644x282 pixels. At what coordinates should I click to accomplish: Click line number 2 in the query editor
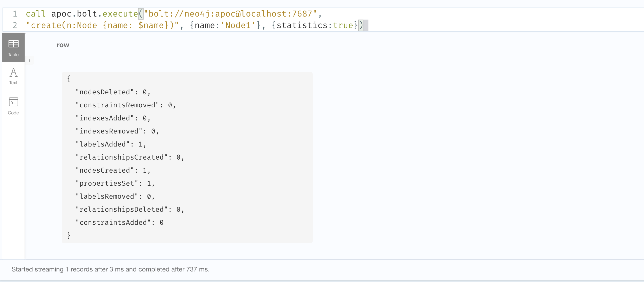click(x=15, y=25)
